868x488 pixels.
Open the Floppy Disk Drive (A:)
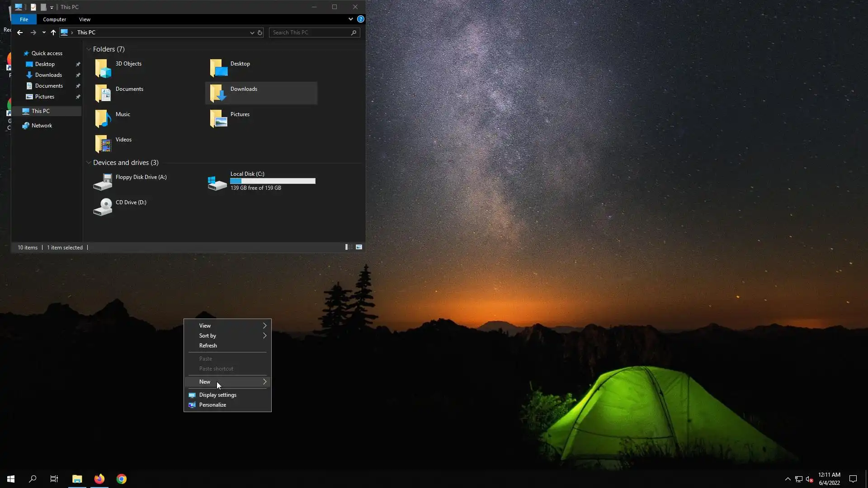tap(103, 182)
